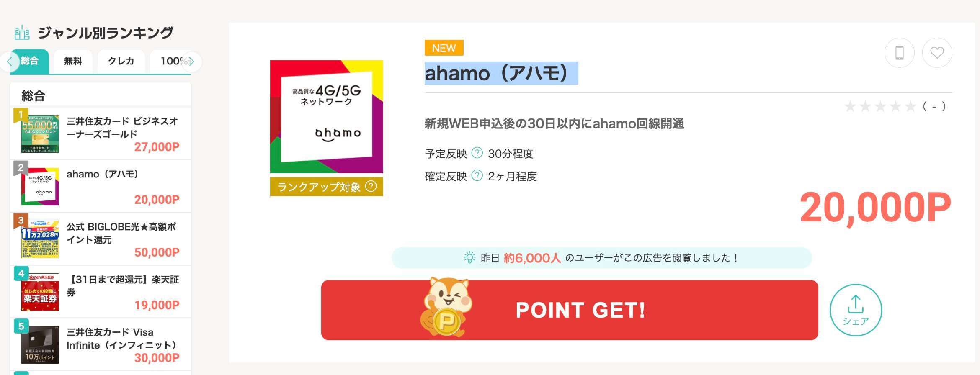Open the クレカ ranking tab
The height and width of the screenshot is (375, 980).
(121, 62)
